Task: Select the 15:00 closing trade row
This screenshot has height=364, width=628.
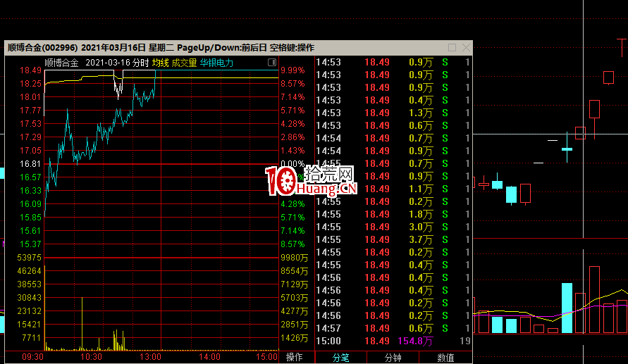Action: 393,341
